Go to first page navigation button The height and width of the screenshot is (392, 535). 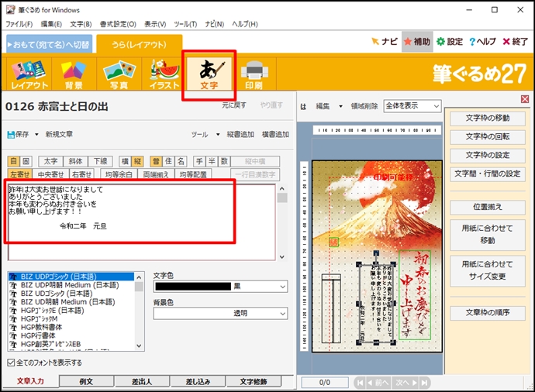pyautogui.click(x=360, y=383)
